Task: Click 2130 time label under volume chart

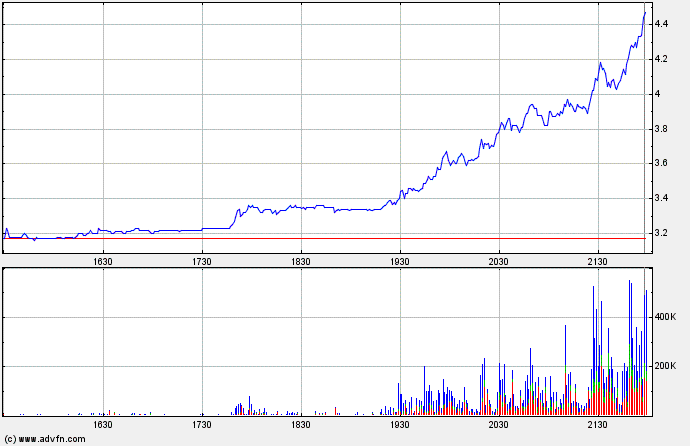Action: [x=598, y=424]
